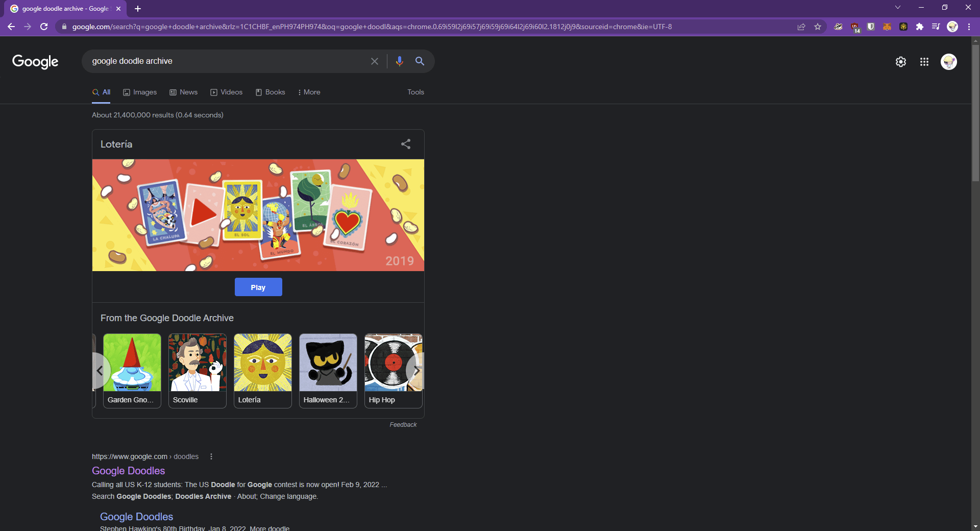The image size is (980, 531).
Task: Switch to Videos results tab
Action: pyautogui.click(x=227, y=92)
